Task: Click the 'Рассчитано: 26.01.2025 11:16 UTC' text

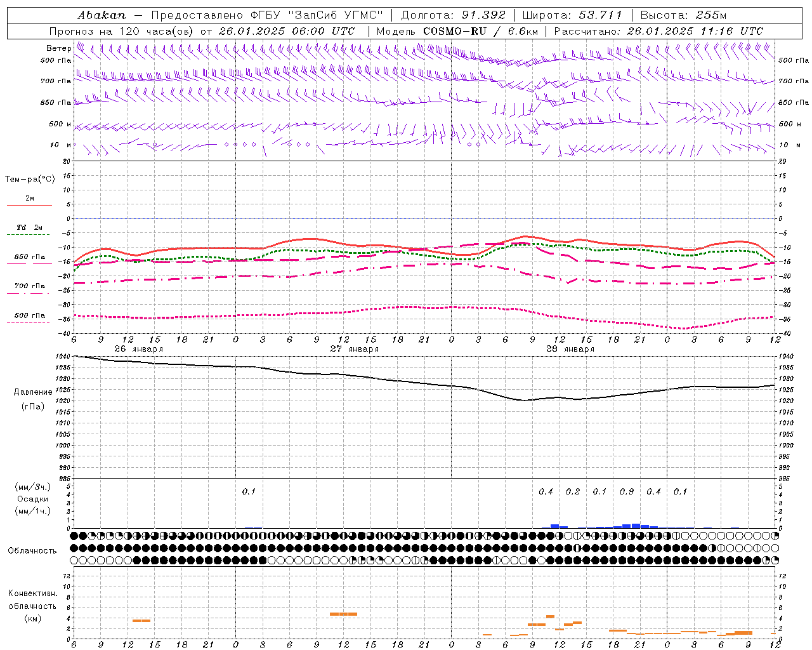Action: [658, 31]
